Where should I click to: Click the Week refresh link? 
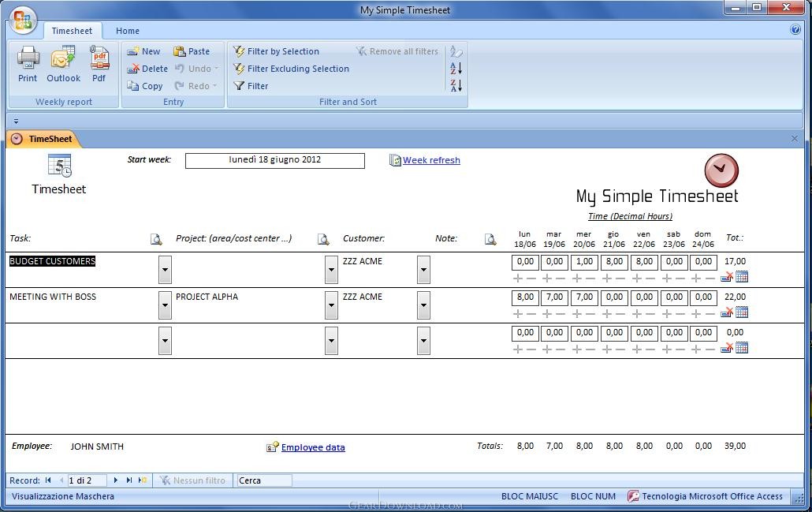pos(431,160)
